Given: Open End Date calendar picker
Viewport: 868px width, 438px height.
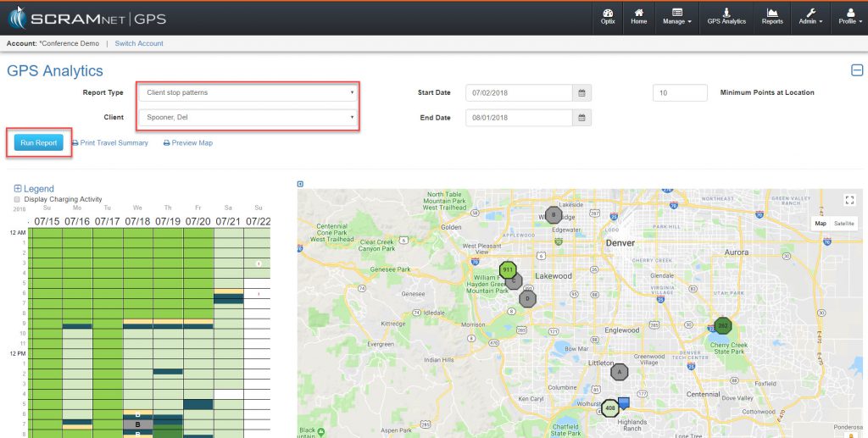Looking at the screenshot, I should (x=581, y=118).
